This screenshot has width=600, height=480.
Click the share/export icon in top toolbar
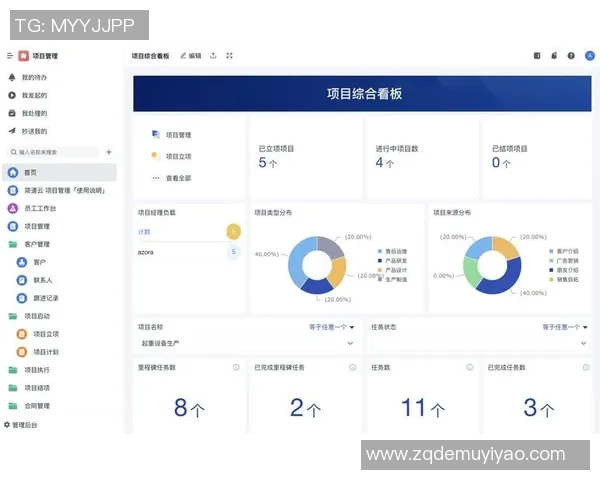213,56
